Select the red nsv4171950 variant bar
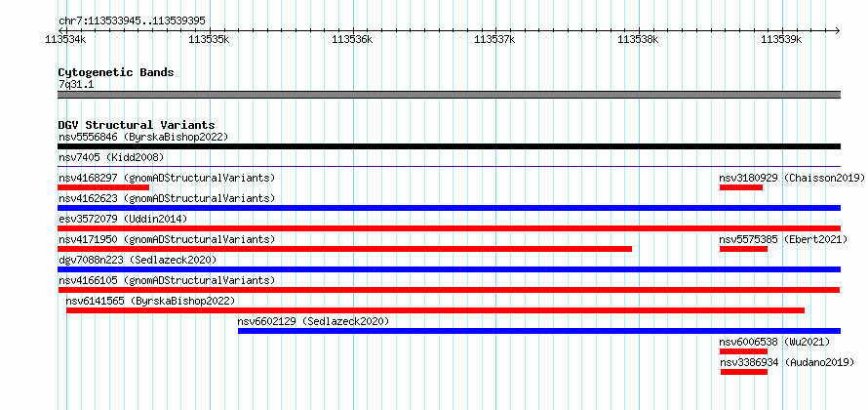The image size is (868, 410). [345, 249]
